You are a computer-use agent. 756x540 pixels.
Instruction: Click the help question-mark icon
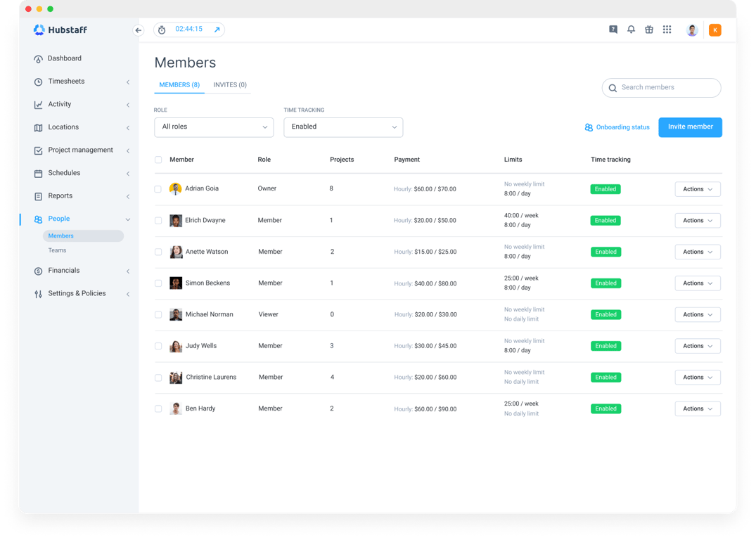click(x=613, y=30)
